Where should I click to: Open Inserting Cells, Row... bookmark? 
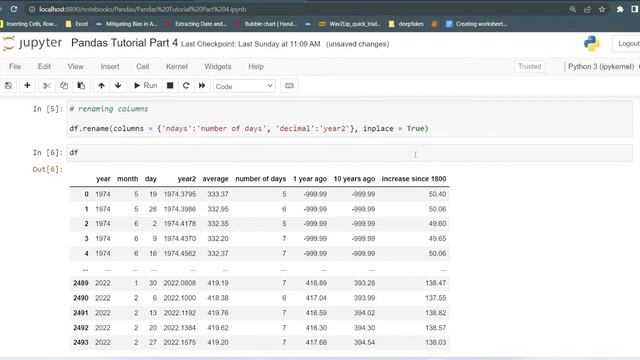pos(29,24)
